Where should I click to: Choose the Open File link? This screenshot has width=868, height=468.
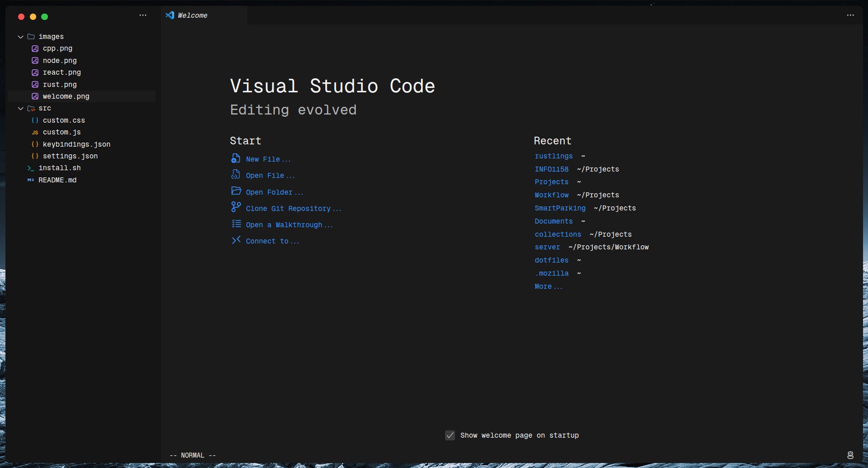click(270, 176)
